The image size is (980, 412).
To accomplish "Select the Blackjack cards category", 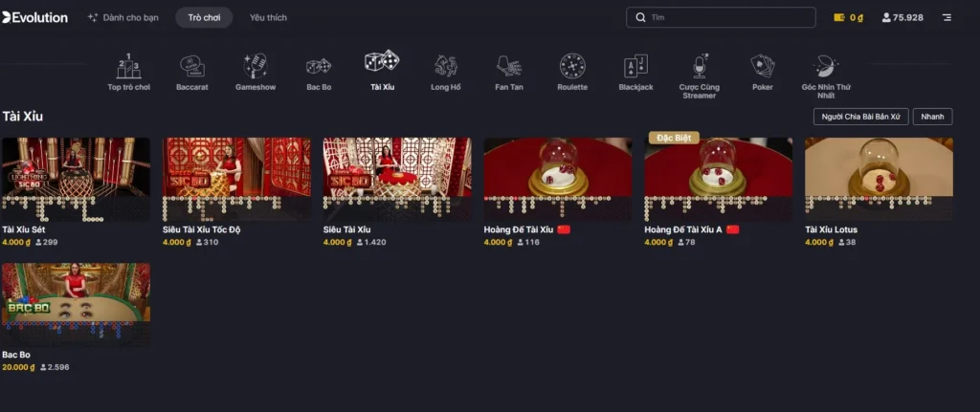I will pos(635,73).
